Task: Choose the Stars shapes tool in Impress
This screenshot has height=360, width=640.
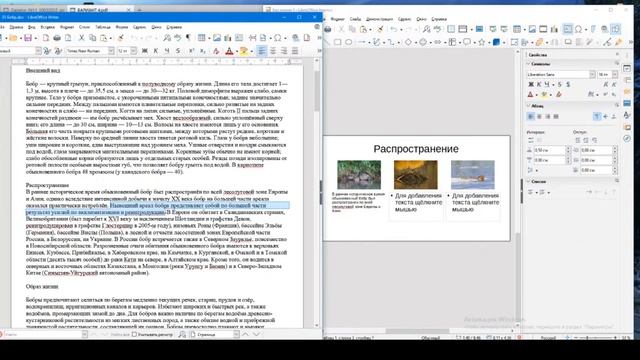Action: click(482, 42)
